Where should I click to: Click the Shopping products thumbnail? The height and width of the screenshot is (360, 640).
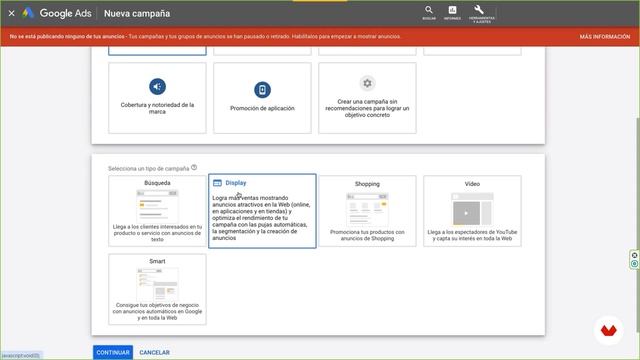coord(367,209)
